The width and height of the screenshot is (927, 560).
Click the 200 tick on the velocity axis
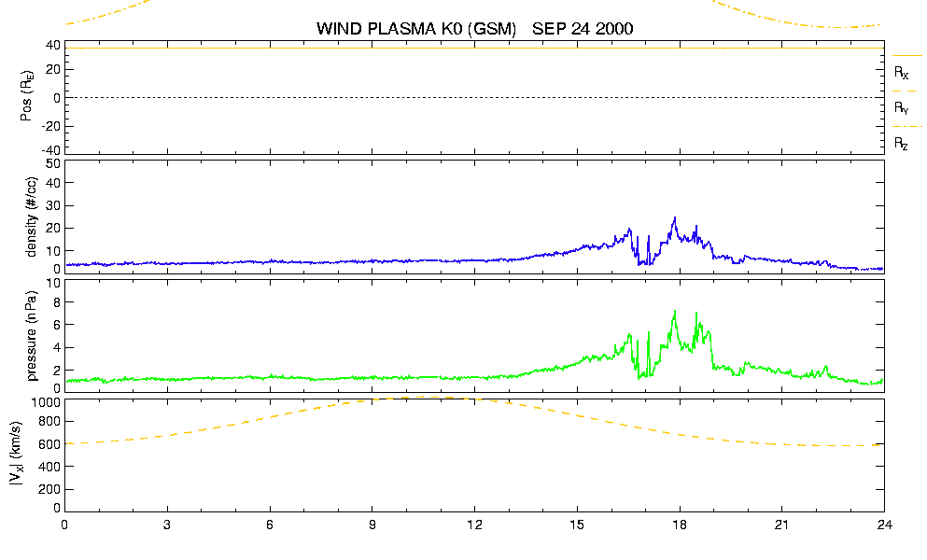click(50, 489)
